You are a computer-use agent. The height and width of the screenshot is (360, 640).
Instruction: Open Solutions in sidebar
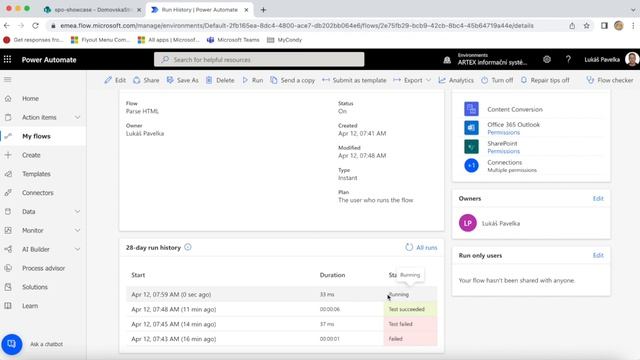tap(35, 287)
